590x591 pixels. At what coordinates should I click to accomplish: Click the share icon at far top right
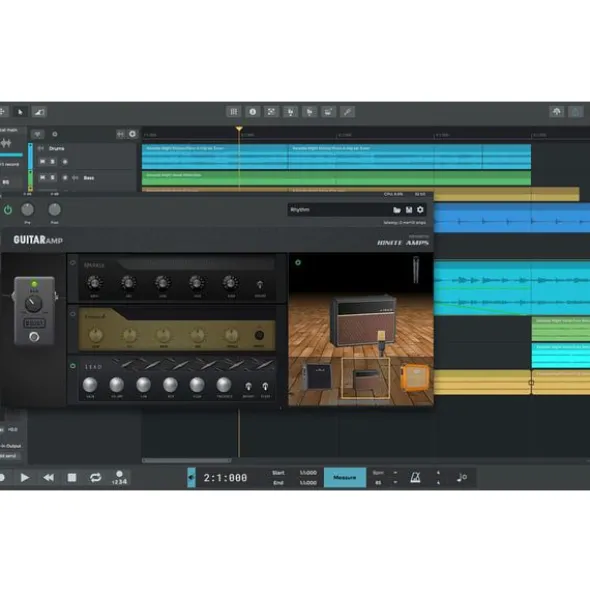(575, 112)
